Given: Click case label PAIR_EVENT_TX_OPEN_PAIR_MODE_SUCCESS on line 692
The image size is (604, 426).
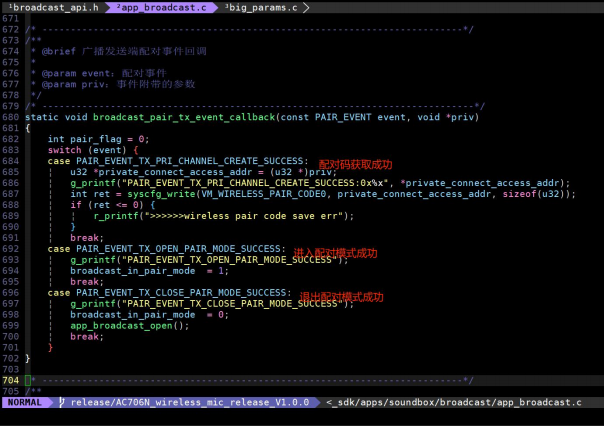Looking at the screenshot, I should click(178, 249).
